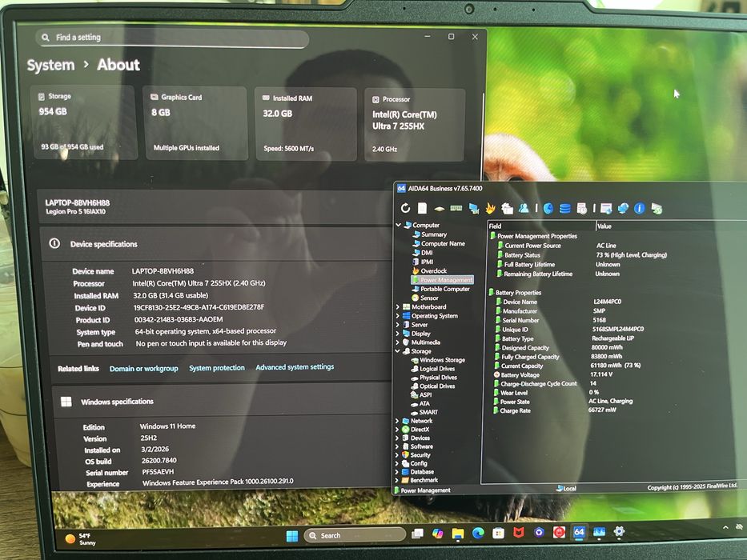Select Summary under Computer in AIDA64

pyautogui.click(x=430, y=234)
